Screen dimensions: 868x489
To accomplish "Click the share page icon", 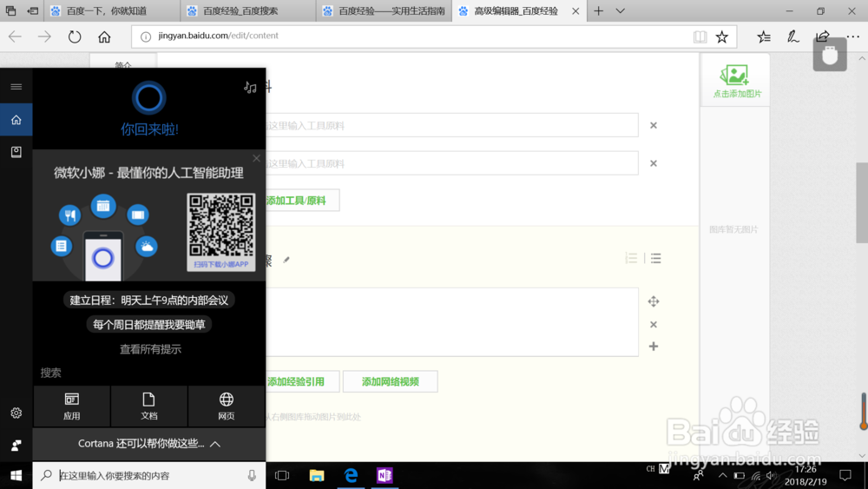I will pyautogui.click(x=823, y=36).
